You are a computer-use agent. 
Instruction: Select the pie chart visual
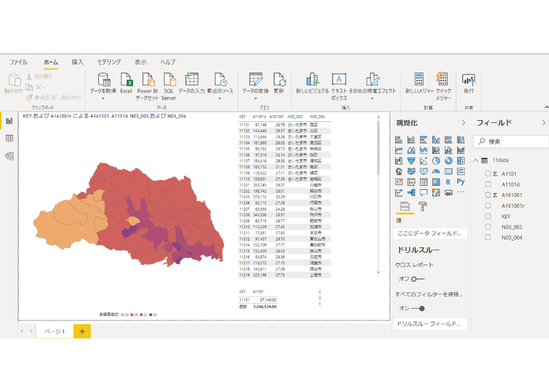click(x=436, y=160)
